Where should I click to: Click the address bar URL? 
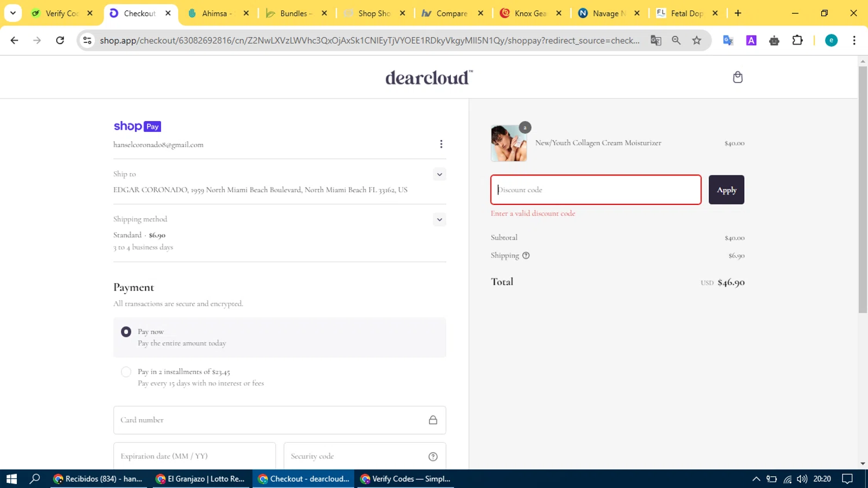tap(370, 41)
